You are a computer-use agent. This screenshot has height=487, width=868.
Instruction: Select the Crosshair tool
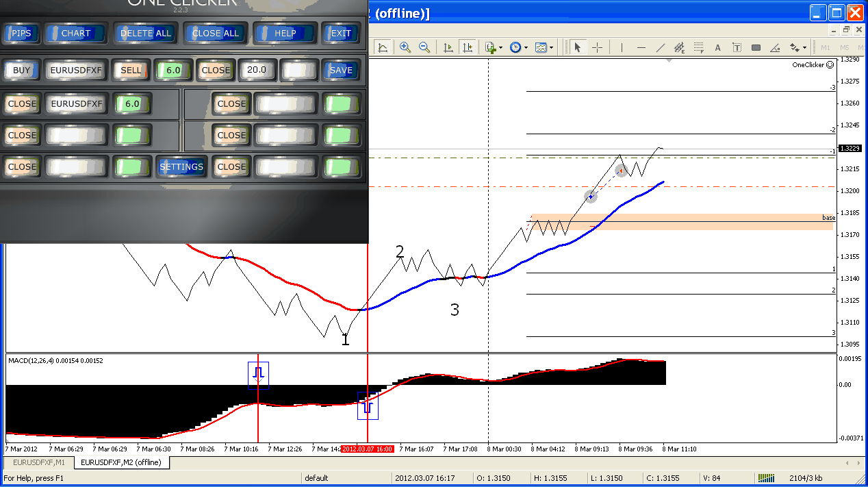click(x=597, y=47)
